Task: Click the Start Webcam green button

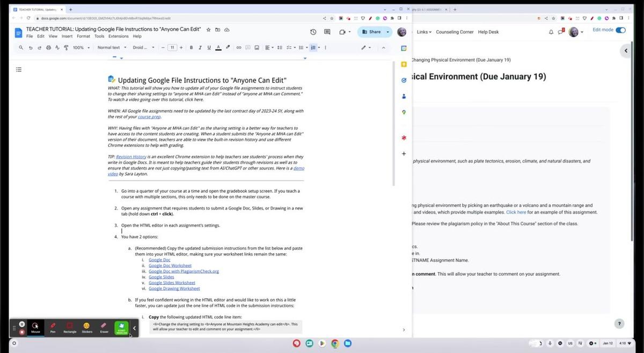Action: click(122, 328)
